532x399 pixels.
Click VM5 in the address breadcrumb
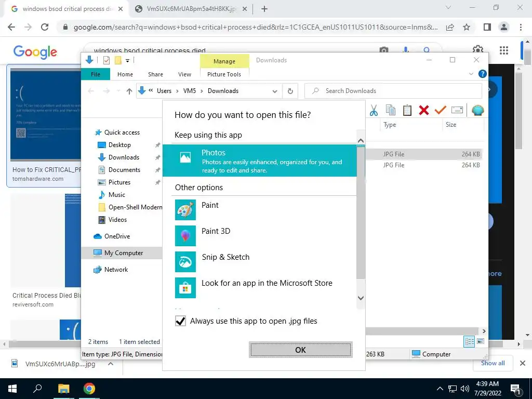coord(190,91)
